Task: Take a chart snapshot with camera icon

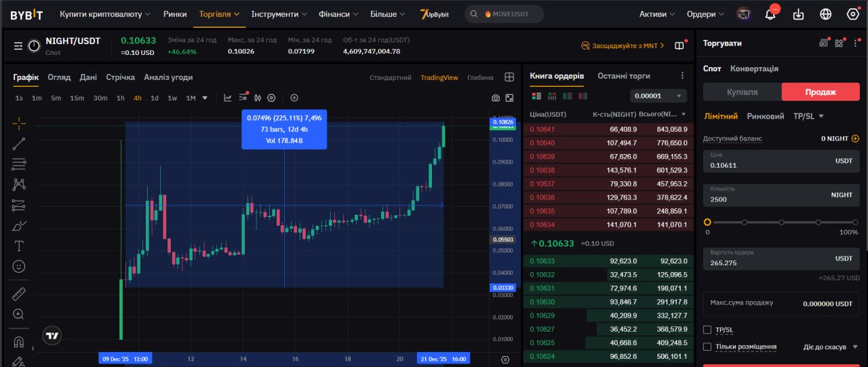Action: tap(496, 98)
